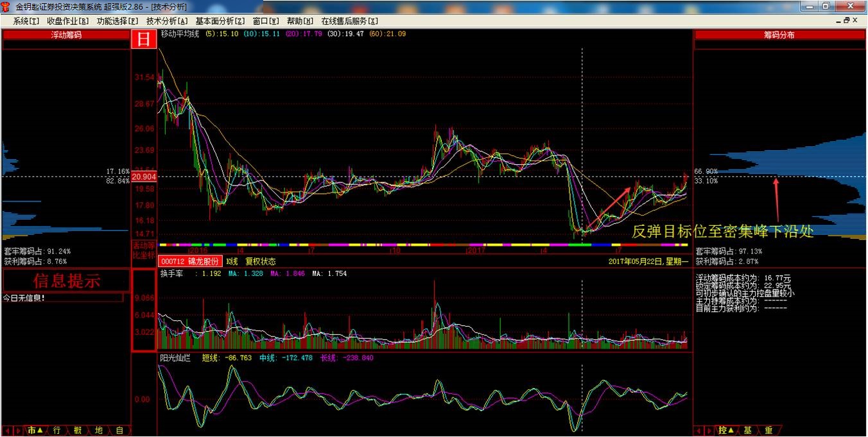Click the 短线: -86.763 value
This screenshot has width=868, height=437.
pyautogui.click(x=227, y=358)
